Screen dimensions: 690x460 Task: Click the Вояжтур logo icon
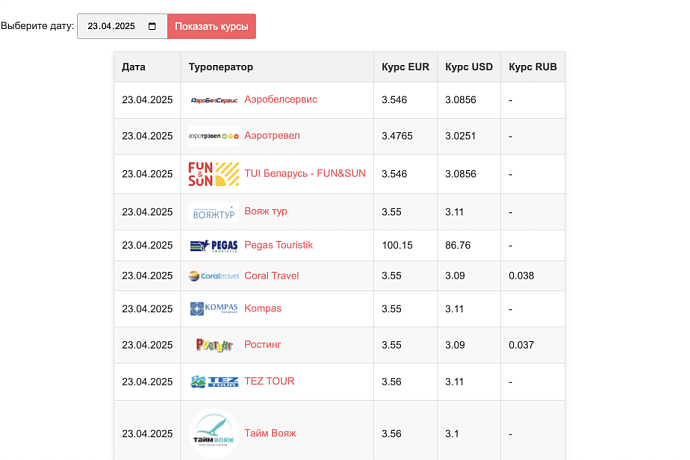(213, 212)
